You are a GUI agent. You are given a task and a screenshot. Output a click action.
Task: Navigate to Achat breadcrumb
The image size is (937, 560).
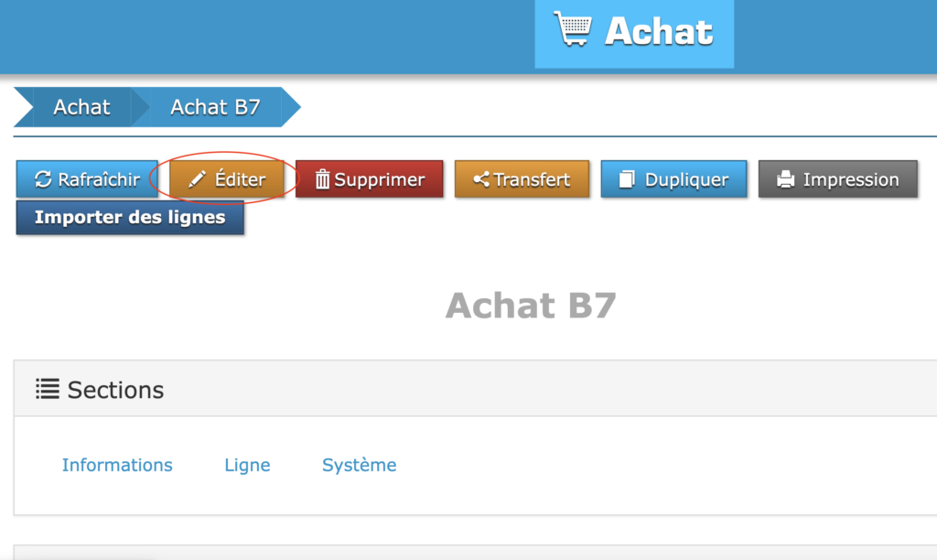(x=81, y=107)
